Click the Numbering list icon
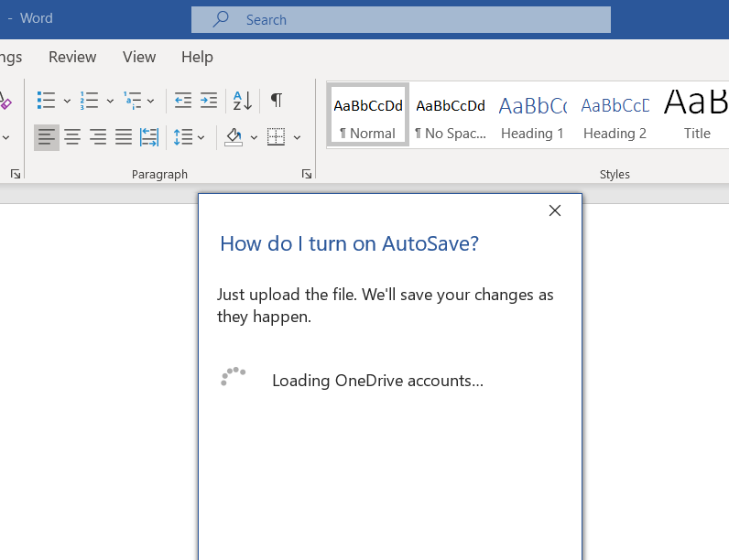The height and width of the screenshot is (560, 729). 89,101
